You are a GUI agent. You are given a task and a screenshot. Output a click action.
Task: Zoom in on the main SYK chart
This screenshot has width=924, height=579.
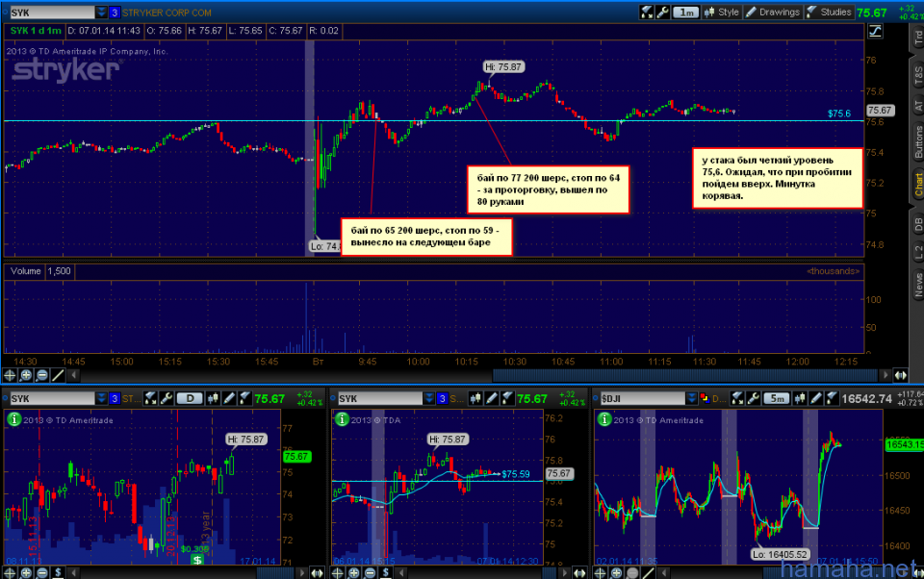click(x=26, y=375)
